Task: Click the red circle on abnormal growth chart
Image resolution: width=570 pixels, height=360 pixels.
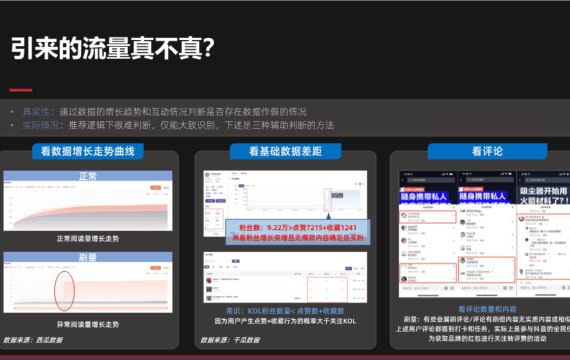Action: point(64,291)
